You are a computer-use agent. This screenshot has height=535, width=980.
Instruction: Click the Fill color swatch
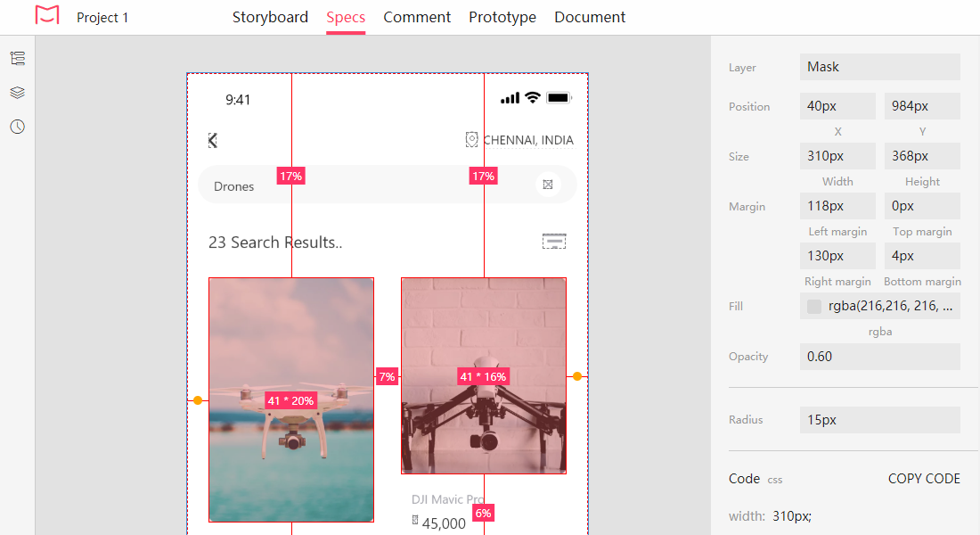click(x=813, y=306)
